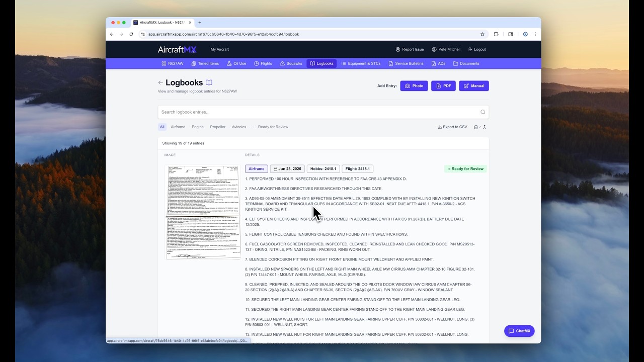Reload the page in browser
The height and width of the screenshot is (362, 644).
pos(131,34)
